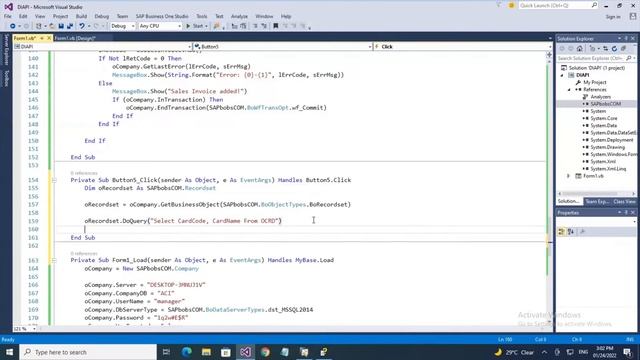Image resolution: width=640 pixels, height=360 pixels.
Task: Click the New Project toolbar icon
Action: coord(39,26)
